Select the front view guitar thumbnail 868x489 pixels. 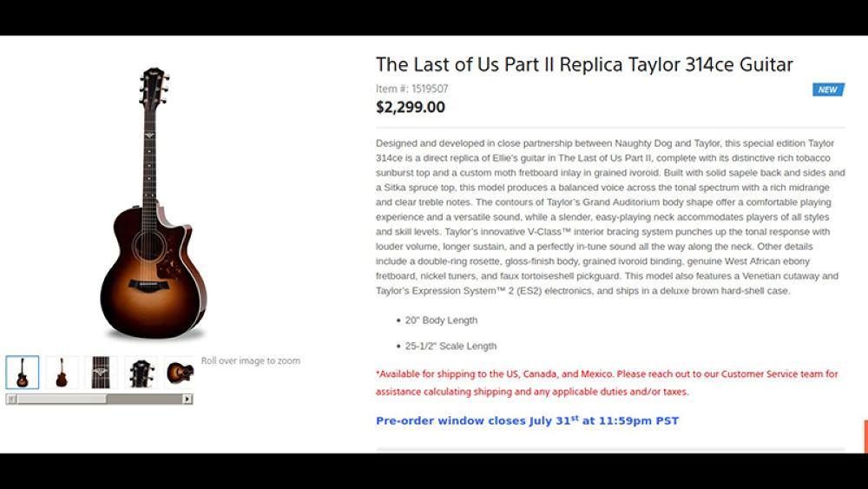23,373
